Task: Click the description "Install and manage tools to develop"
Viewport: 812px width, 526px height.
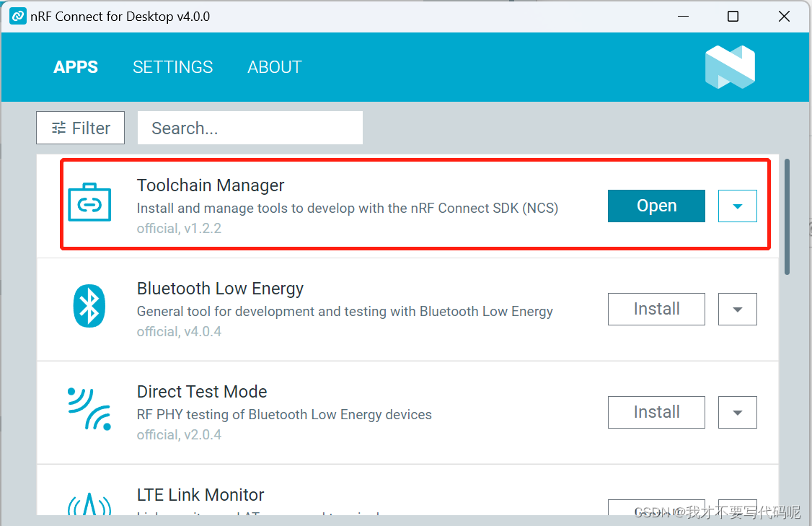Action: pyautogui.click(x=348, y=209)
